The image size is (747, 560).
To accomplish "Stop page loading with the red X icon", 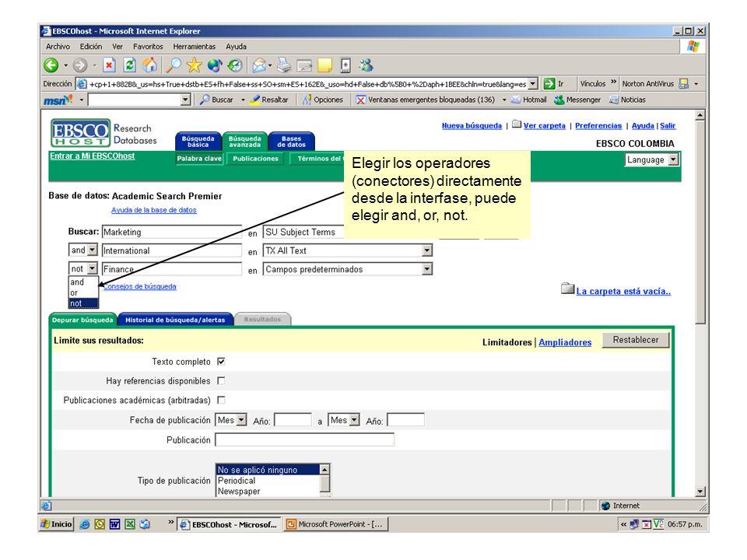I will coord(109,65).
